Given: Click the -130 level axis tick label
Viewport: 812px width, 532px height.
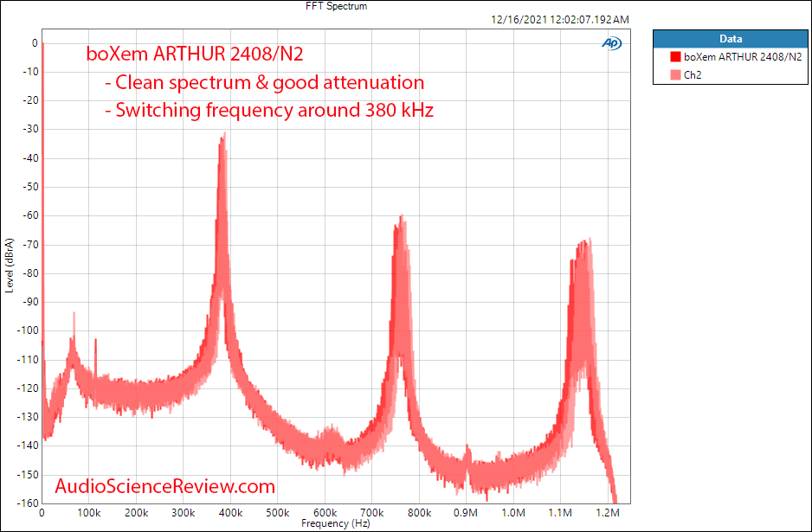Looking at the screenshot, I should [x=27, y=417].
